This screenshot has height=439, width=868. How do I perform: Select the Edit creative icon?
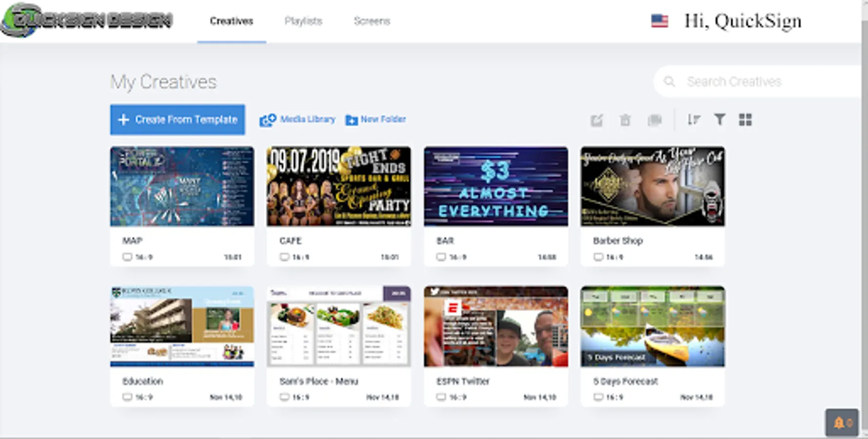click(x=597, y=120)
